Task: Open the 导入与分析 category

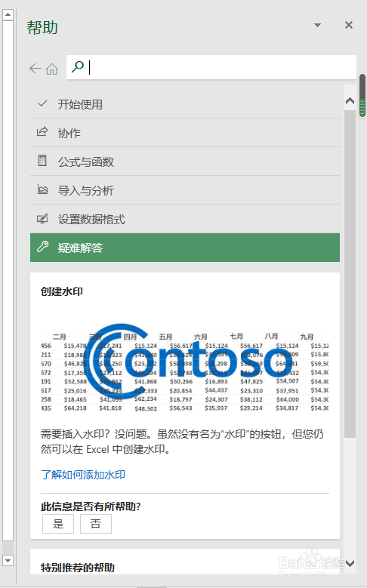Action: [x=184, y=190]
